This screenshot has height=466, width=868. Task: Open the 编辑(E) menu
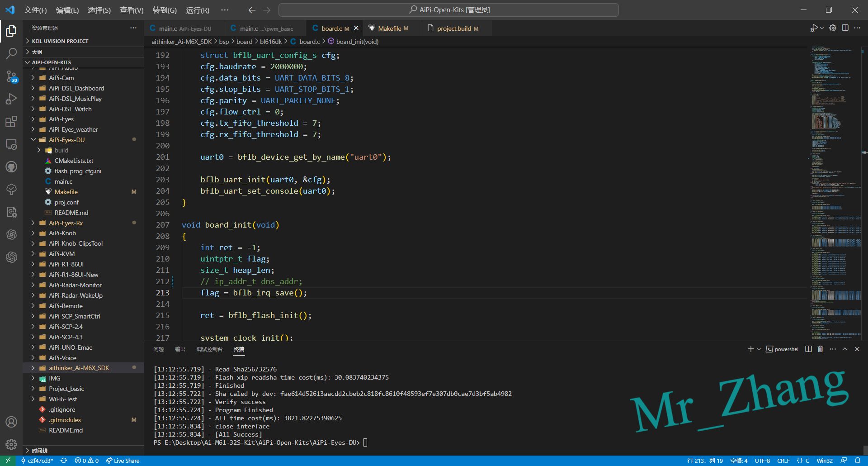[67, 10]
